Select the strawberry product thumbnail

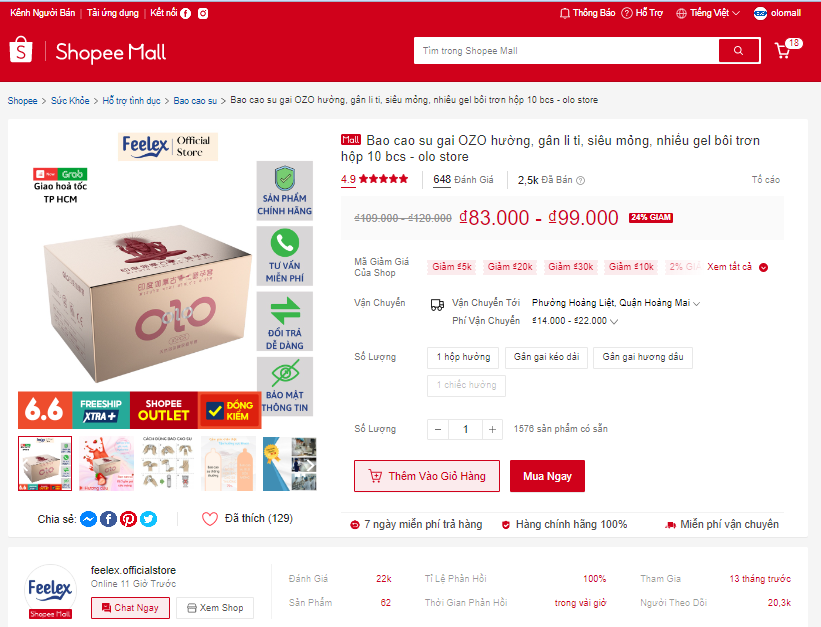tap(106, 464)
